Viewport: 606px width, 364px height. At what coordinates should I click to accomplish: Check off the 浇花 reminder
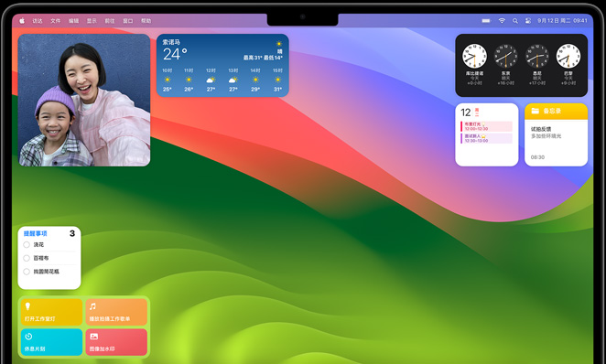27,245
